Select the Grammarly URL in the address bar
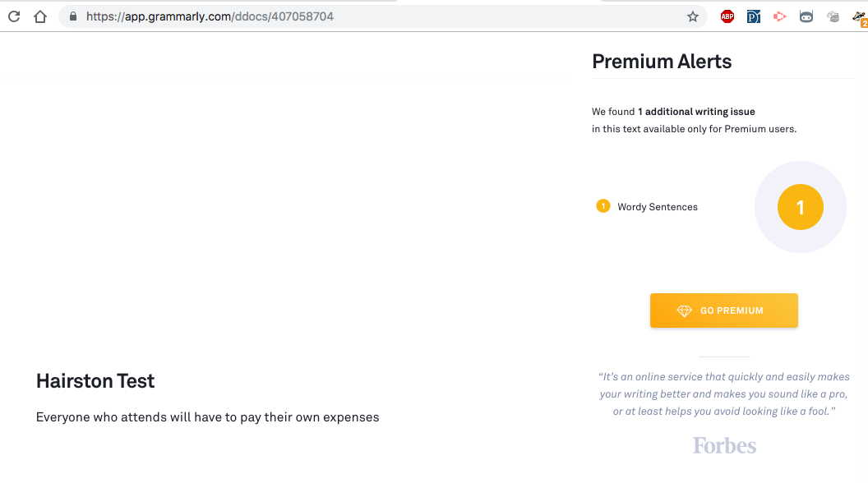Screen dimensions: 868x483 (210, 16)
